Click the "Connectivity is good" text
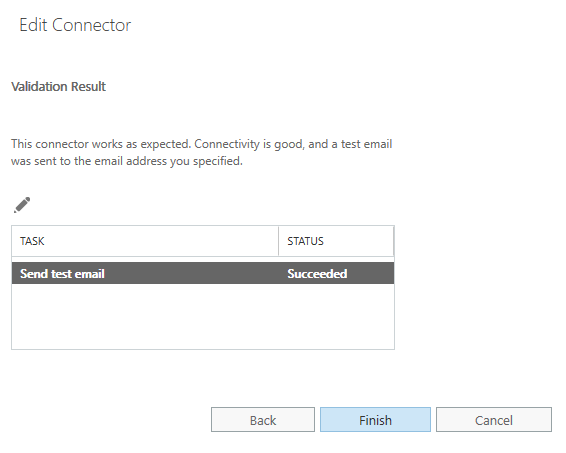This screenshot has height=453, width=566. (249, 144)
